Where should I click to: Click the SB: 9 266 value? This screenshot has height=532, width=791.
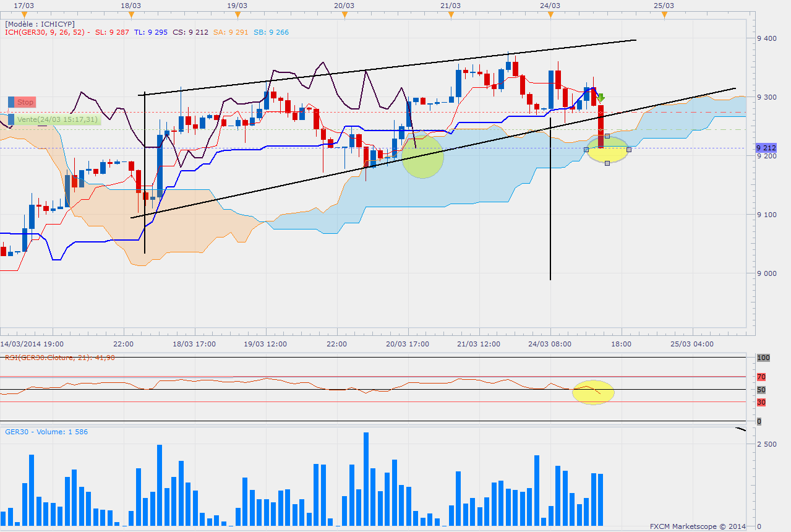pos(271,32)
